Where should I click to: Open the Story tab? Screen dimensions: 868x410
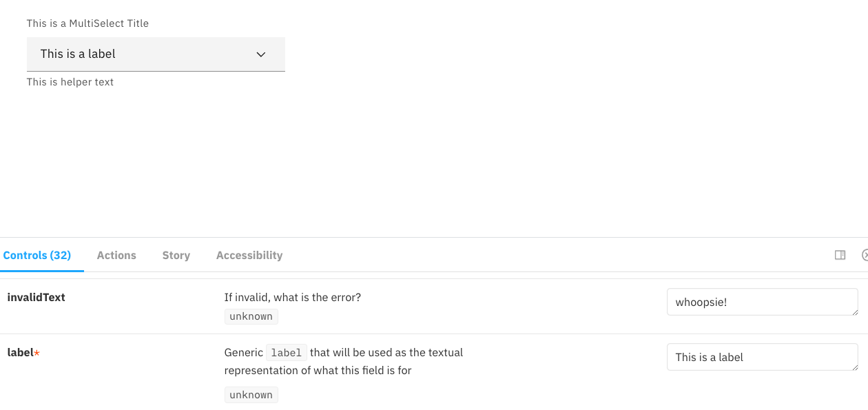tap(176, 255)
